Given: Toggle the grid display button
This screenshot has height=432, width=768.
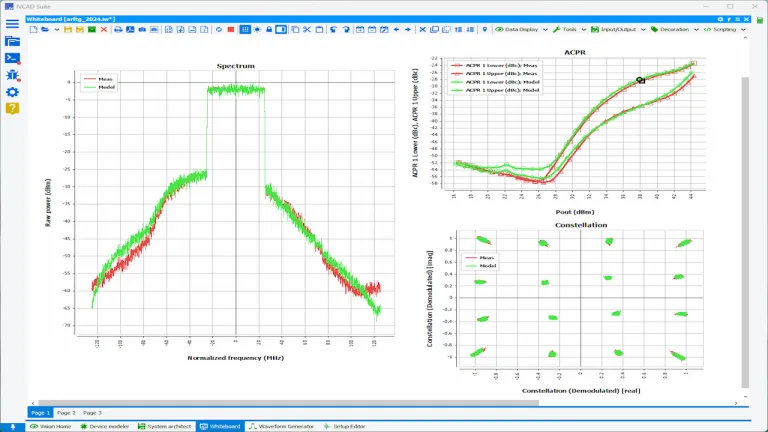Looking at the screenshot, I should coord(245,29).
